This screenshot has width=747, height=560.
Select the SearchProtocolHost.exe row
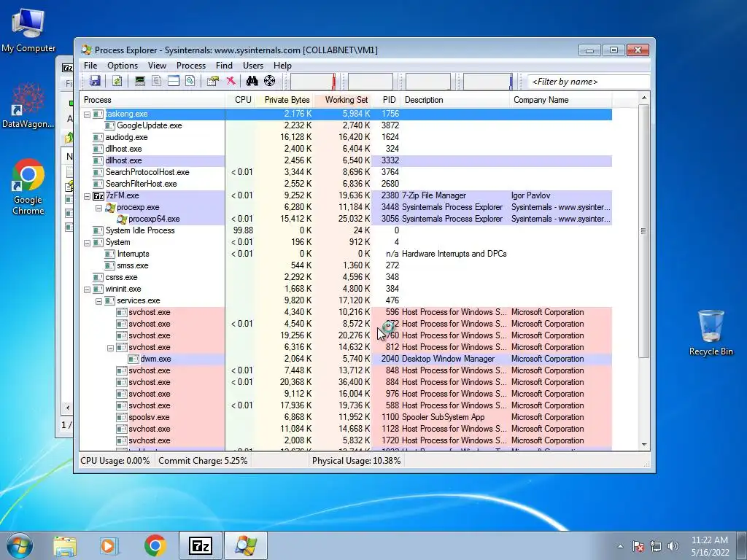coord(346,172)
